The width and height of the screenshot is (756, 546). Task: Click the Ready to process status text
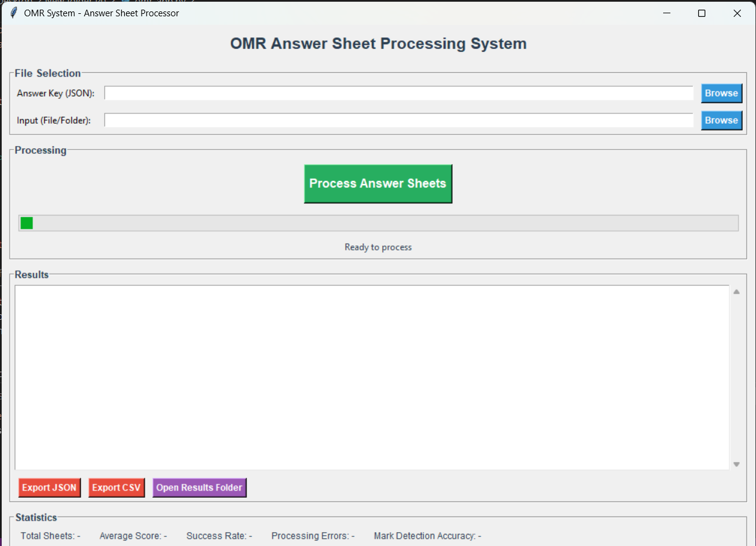[x=378, y=247]
